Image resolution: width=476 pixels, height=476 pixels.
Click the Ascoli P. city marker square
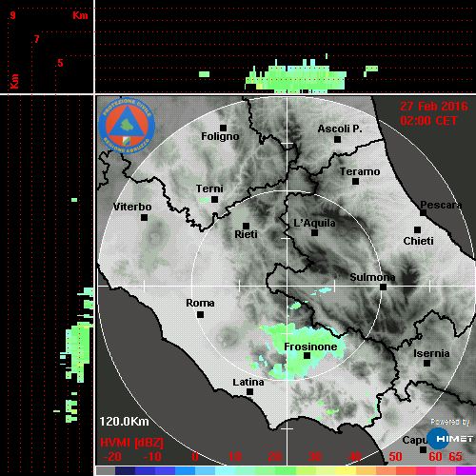pyautogui.click(x=338, y=139)
